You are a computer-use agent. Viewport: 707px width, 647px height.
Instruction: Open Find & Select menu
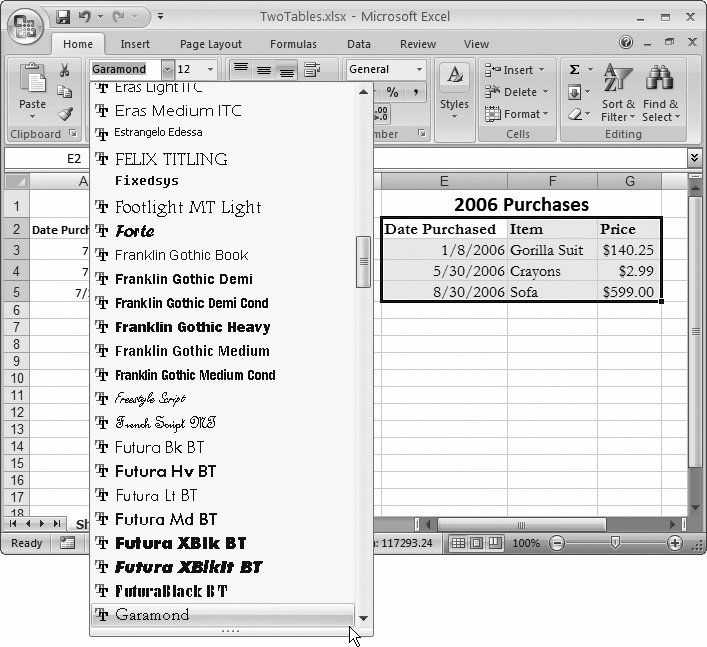660,92
